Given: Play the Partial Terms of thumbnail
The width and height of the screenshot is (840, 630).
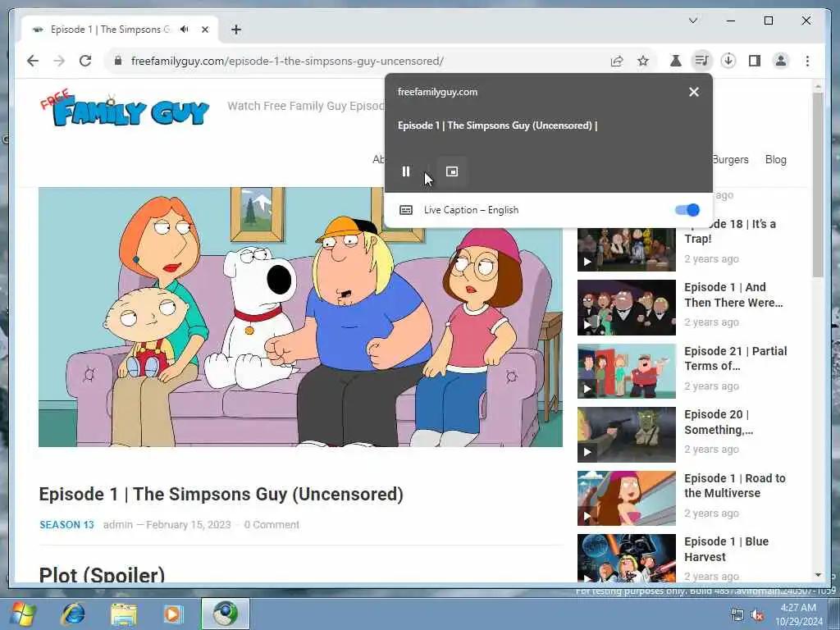Looking at the screenshot, I should (x=626, y=372).
